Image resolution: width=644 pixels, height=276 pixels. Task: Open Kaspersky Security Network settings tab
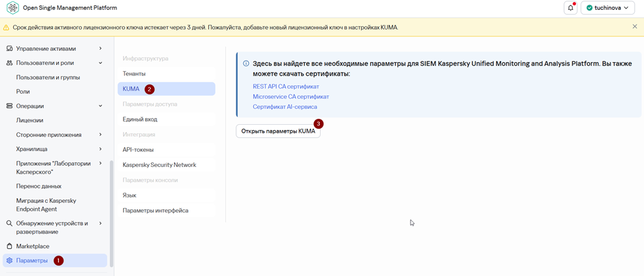pos(167,165)
